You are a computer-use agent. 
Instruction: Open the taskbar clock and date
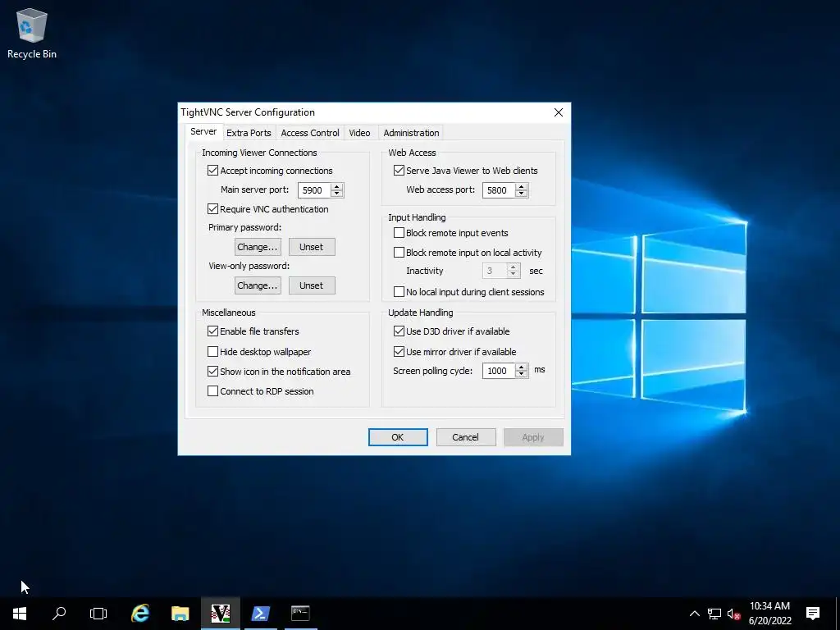click(769, 614)
